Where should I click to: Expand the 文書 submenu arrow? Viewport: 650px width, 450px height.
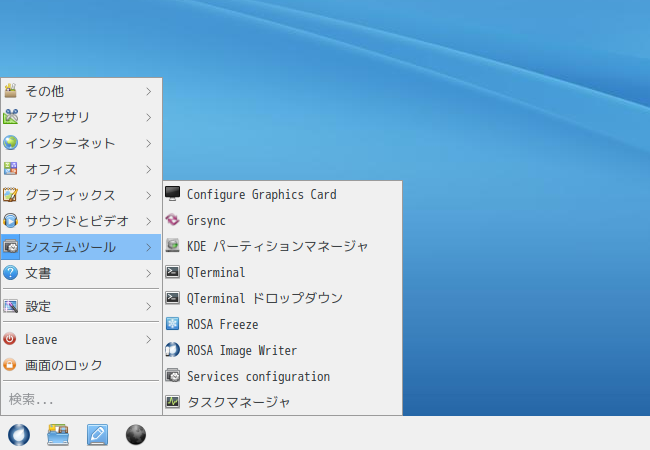149,273
